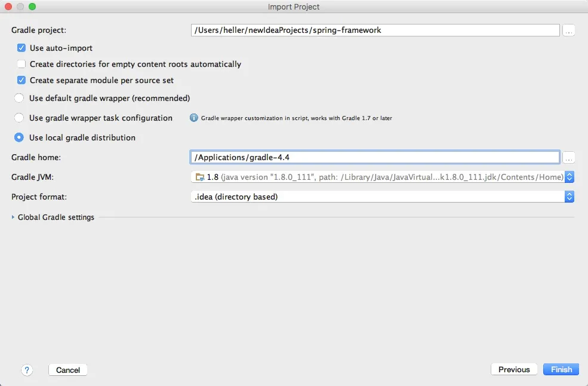Enable Create directories for empty content roots

click(x=21, y=64)
